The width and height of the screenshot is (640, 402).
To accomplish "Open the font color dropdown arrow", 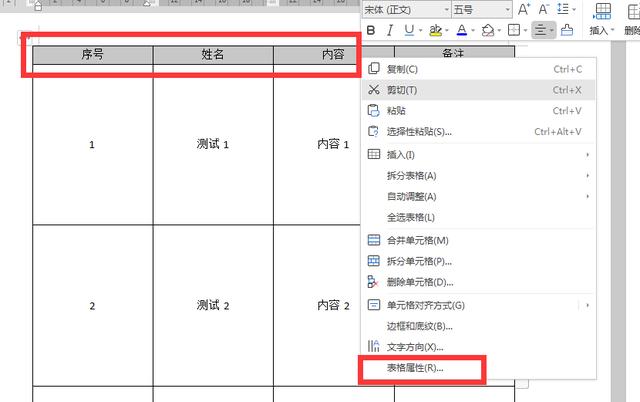I will tap(473, 31).
